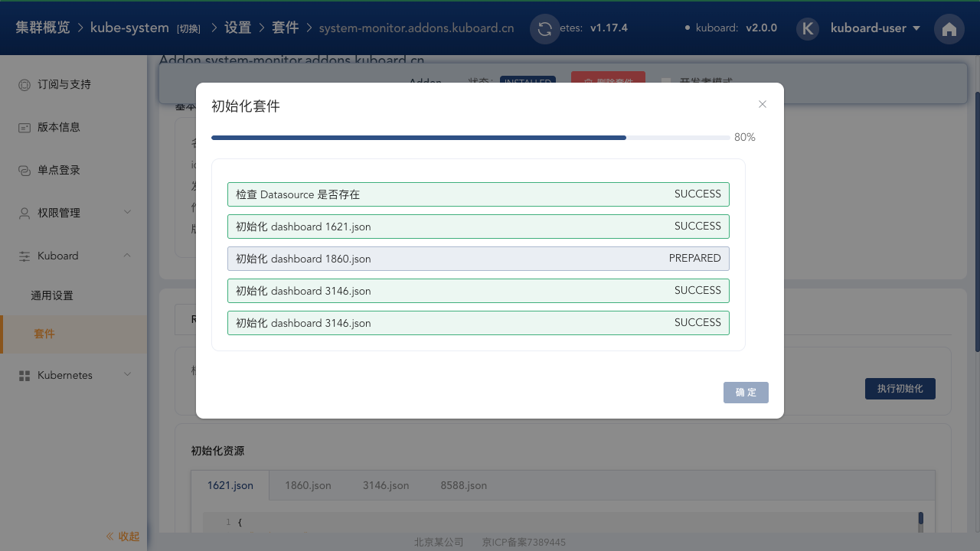Collapse sidebar using 收起
The width and height of the screenshot is (980, 551).
(122, 536)
